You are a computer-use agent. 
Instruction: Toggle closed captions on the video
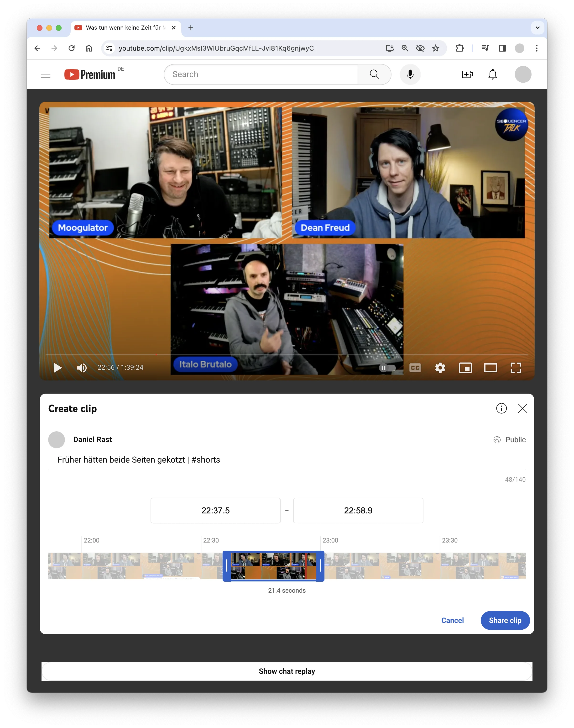pyautogui.click(x=415, y=368)
